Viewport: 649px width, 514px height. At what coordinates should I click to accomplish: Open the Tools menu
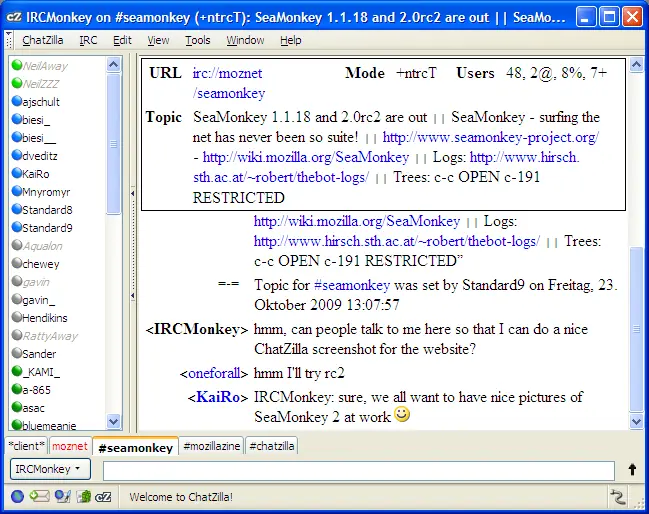pyautogui.click(x=197, y=41)
